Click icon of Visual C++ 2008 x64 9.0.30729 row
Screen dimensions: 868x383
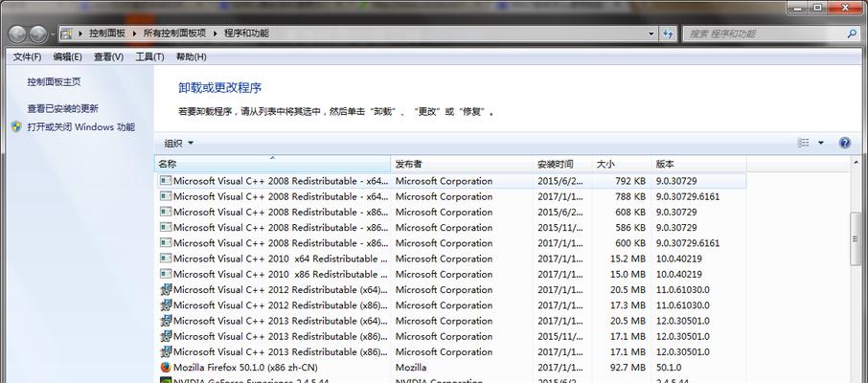166,180
